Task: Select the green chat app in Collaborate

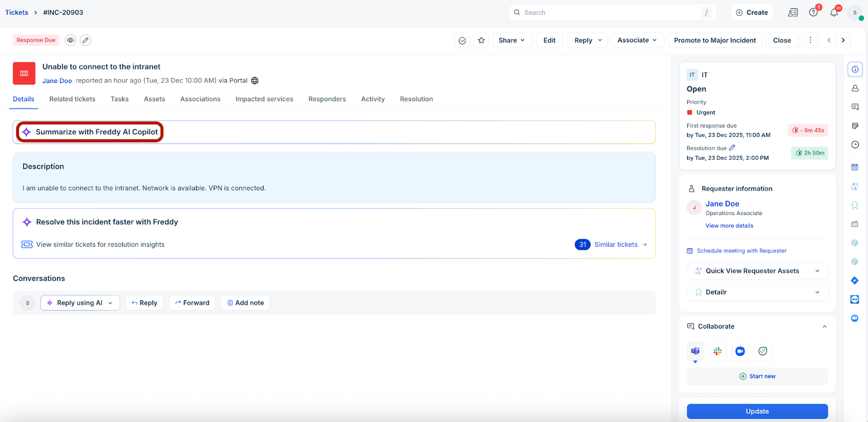Action: (x=763, y=351)
